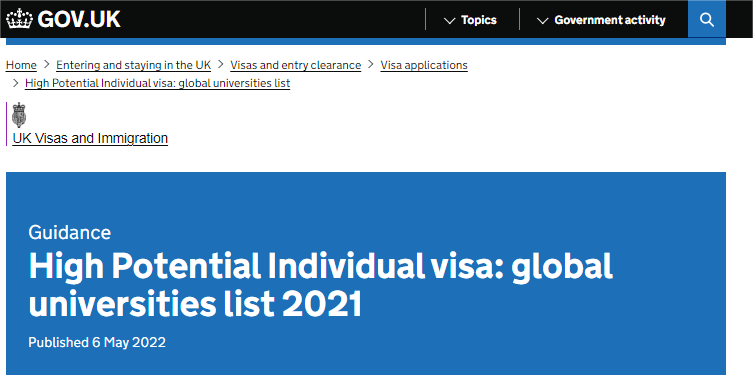The width and height of the screenshot is (753, 378).
Task: Click the breadcrumb arrow after Home
Action: pos(47,64)
